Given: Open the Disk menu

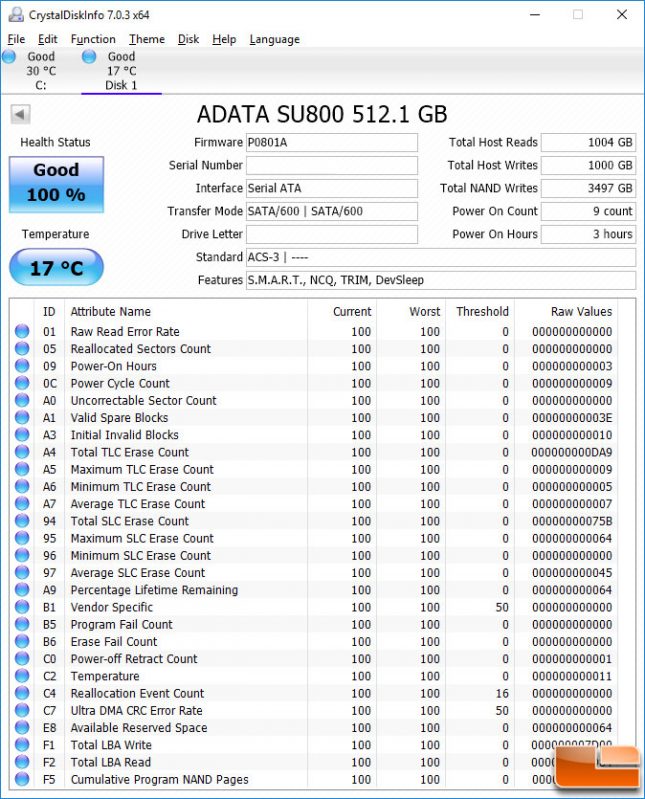Looking at the screenshot, I should pos(188,39).
